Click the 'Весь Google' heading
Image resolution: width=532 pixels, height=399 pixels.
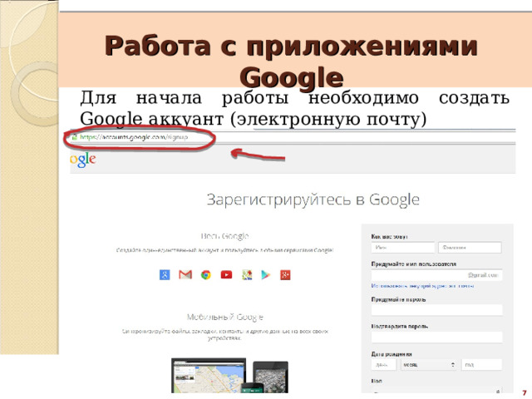(225, 236)
